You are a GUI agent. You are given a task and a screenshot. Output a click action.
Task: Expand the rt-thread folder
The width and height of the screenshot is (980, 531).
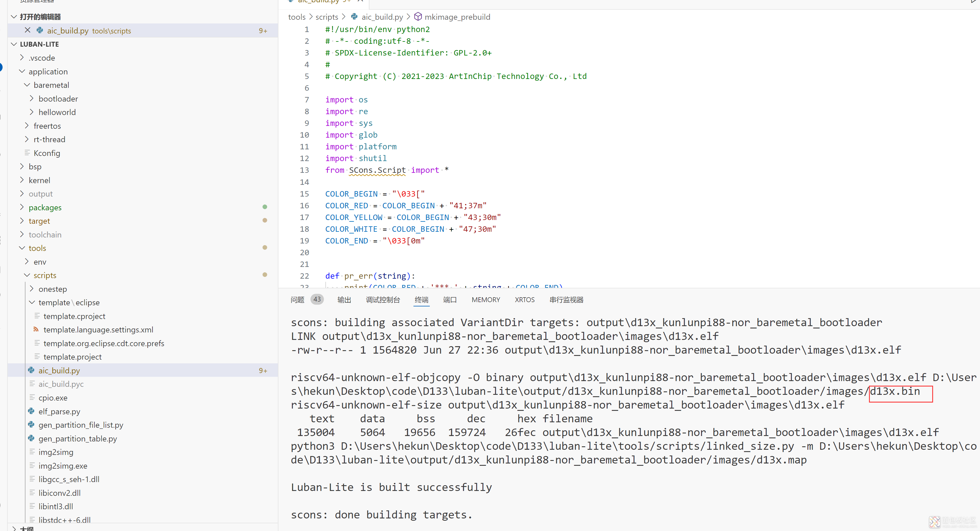pos(27,139)
